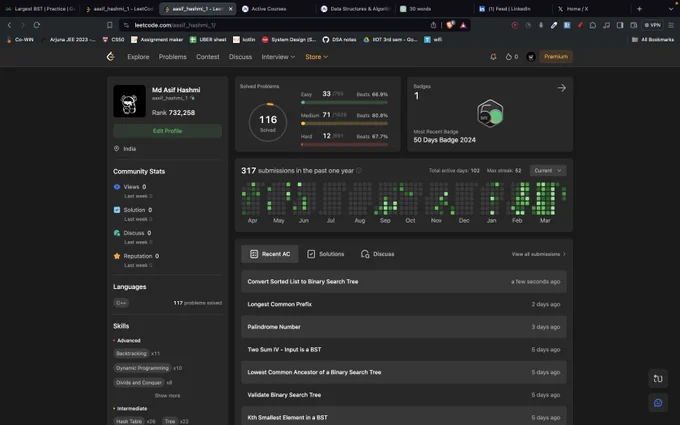Image resolution: width=680 pixels, height=425 pixels.
Task: Click the Edit Profile button
Action: coord(167,131)
